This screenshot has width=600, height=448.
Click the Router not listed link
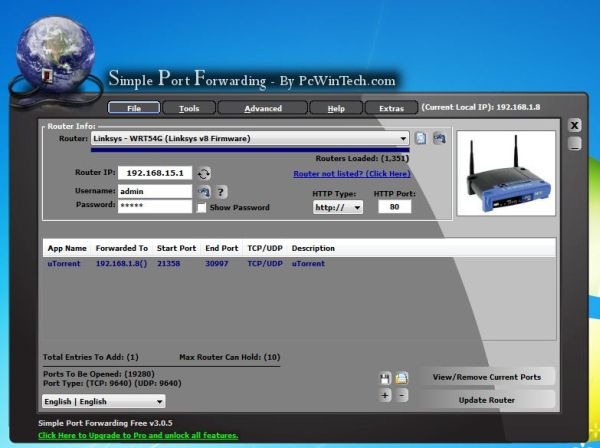point(352,174)
